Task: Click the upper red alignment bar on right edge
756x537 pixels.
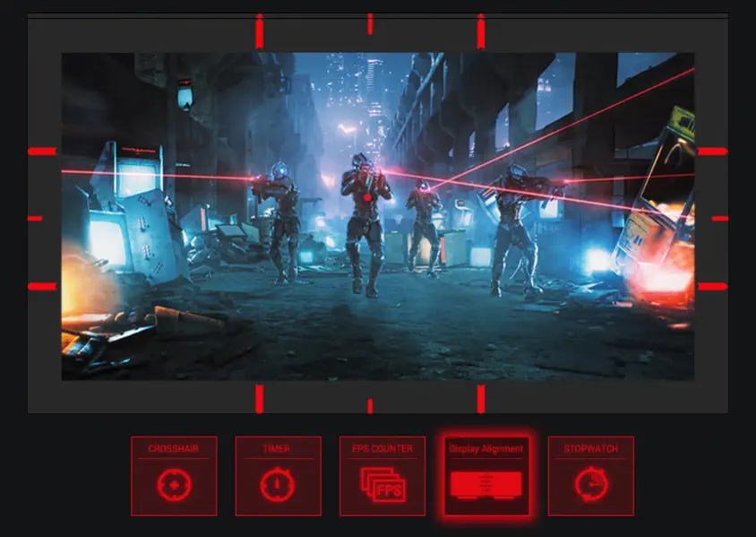Action: click(713, 152)
